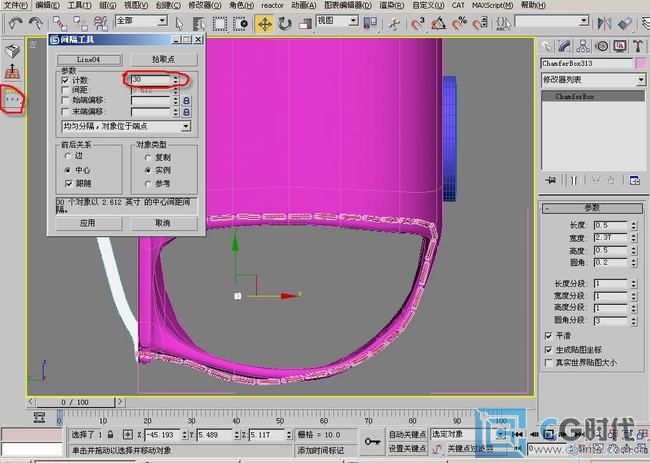Click the 应用 (Apply) button
Screen dimensions: 650x463
[88, 223]
